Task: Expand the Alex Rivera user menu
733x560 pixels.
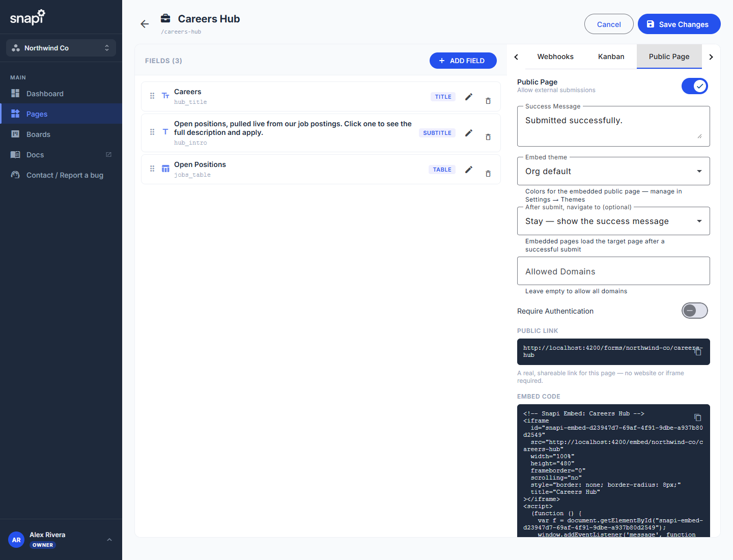Action: 109,540
